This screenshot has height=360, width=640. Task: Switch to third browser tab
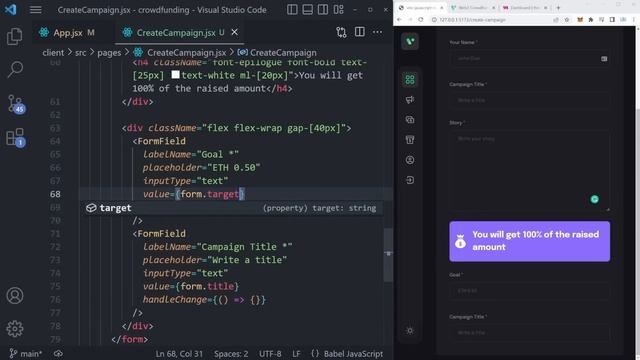tap(525, 7)
